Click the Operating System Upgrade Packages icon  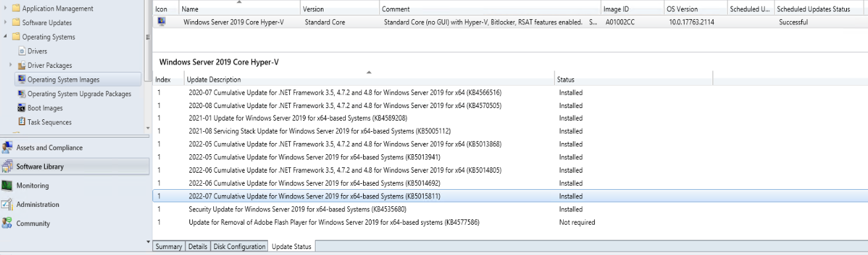pos(22,94)
